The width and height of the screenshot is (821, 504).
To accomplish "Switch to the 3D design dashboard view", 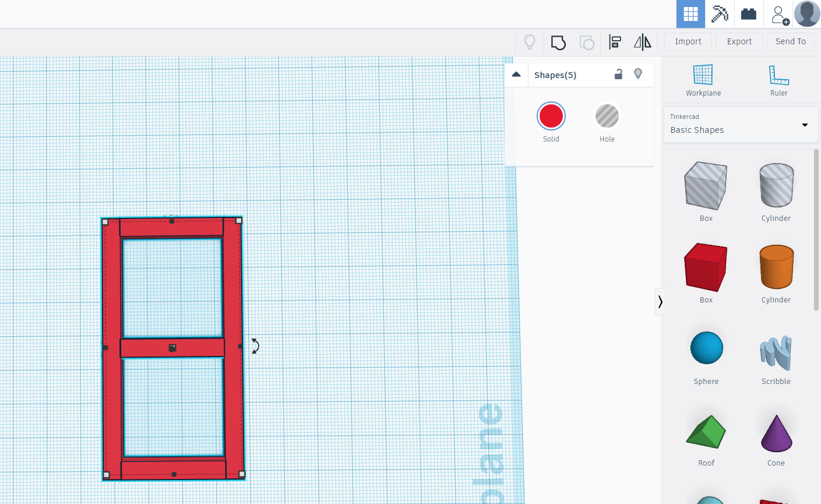I will [x=690, y=13].
